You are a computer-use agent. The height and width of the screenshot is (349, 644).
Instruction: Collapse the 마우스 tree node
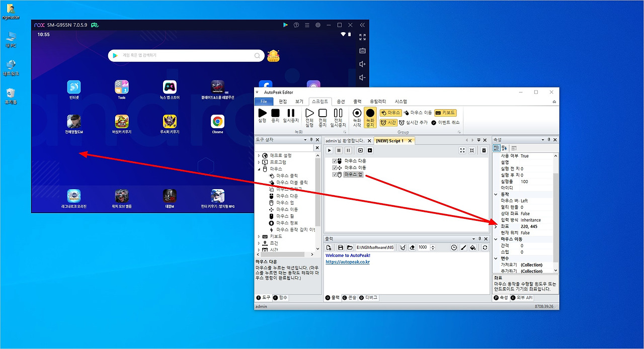click(x=259, y=169)
